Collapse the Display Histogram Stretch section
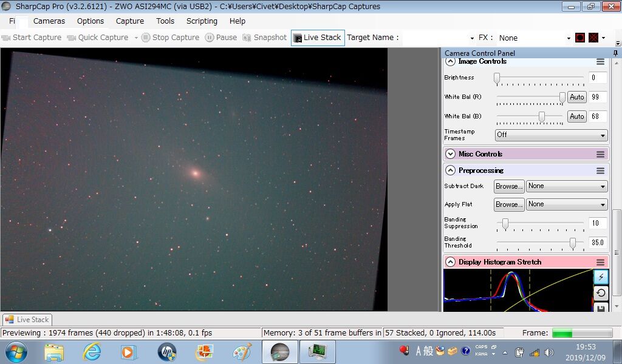The image size is (622, 364). [x=450, y=262]
